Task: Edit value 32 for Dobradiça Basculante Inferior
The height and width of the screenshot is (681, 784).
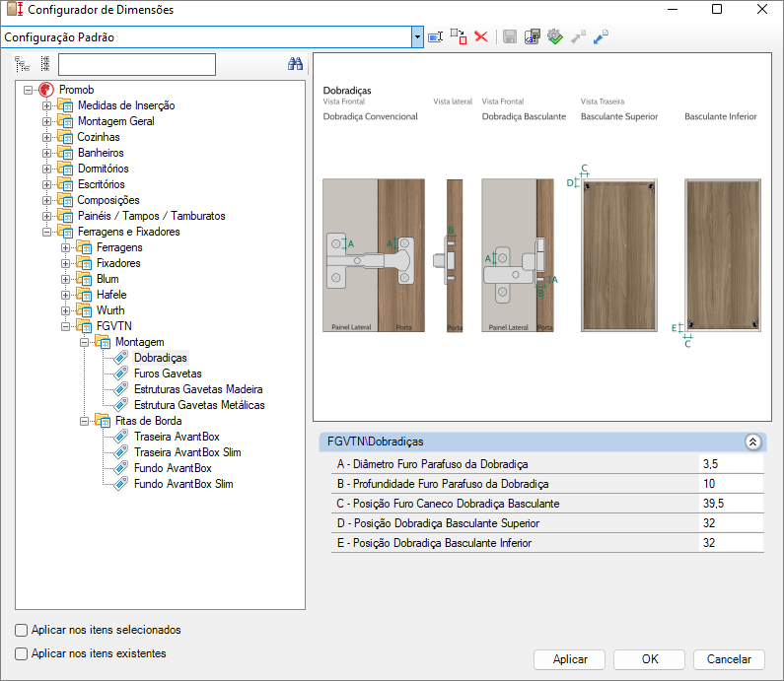Action: (x=731, y=543)
